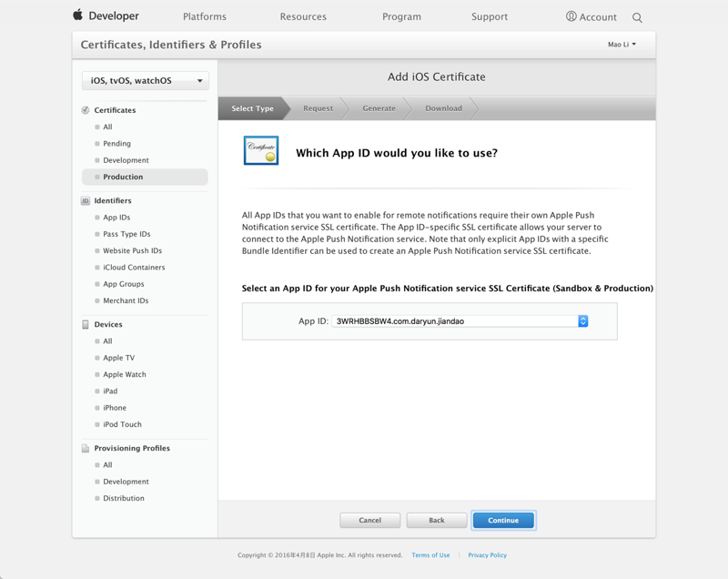
Task: Open Website Push IDs
Action: pyautogui.click(x=132, y=250)
